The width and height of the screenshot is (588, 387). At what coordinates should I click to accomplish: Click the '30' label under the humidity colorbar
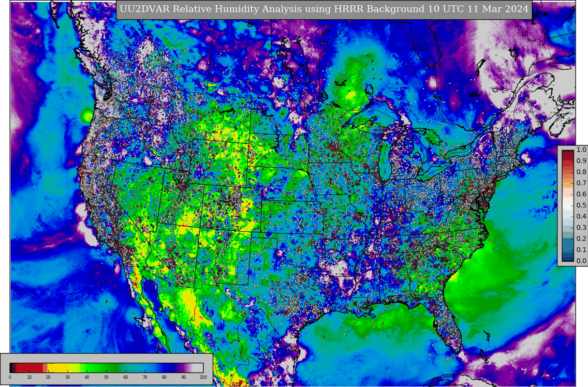click(x=68, y=377)
